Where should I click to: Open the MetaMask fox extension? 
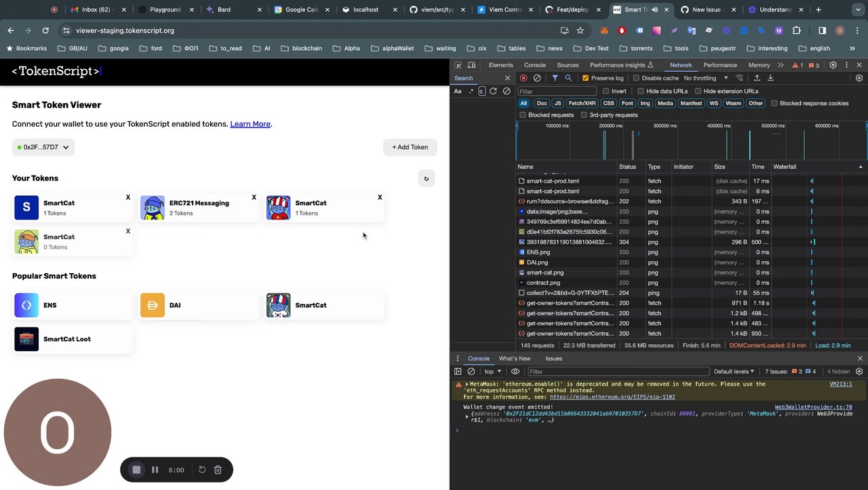click(604, 30)
